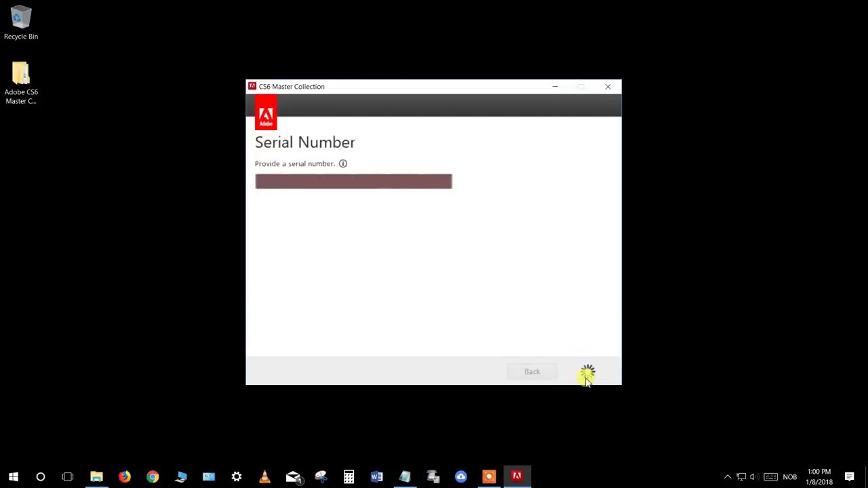868x488 pixels.
Task: Click the info icon beside serial number prompt
Action: point(343,163)
